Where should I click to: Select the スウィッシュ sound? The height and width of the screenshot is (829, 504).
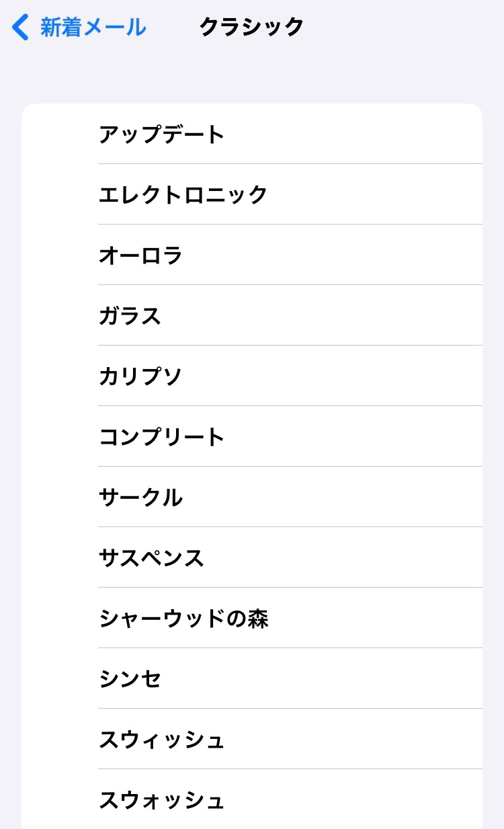162,740
